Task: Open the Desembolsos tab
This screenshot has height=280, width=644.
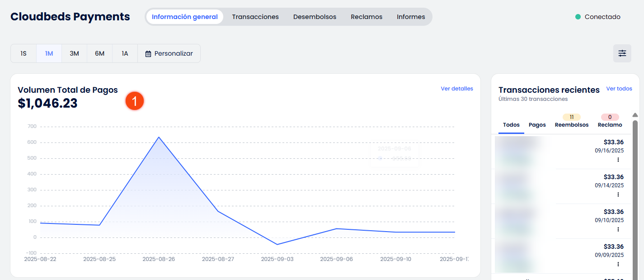Action: point(315,17)
